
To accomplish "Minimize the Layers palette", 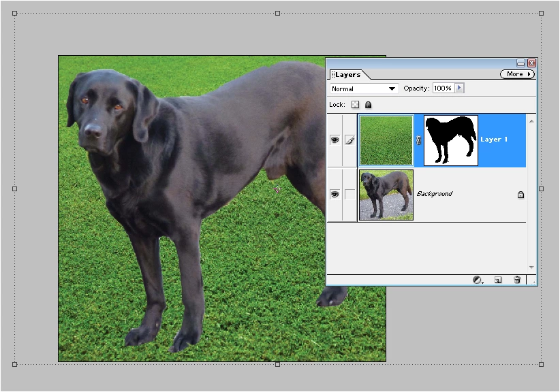I will [520, 63].
